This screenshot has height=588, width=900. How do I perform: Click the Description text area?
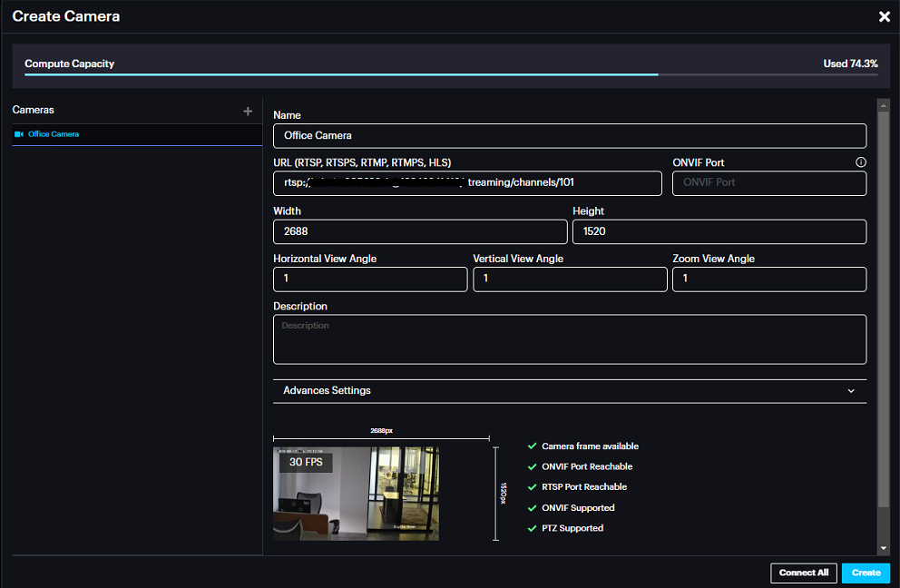pos(569,339)
